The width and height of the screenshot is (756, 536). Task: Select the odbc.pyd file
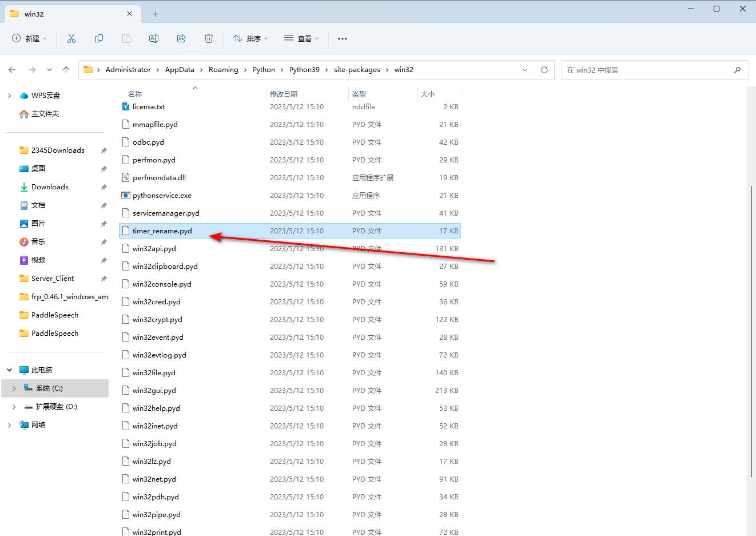click(290, 142)
